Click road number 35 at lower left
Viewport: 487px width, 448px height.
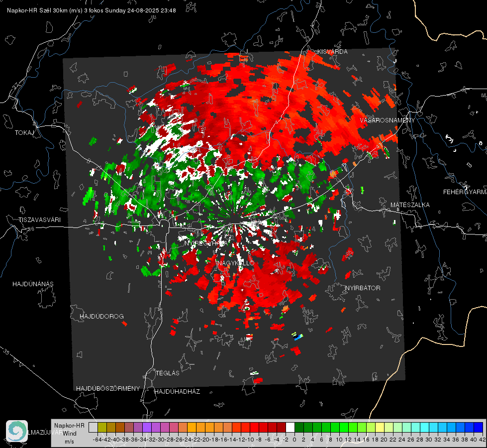6,352
